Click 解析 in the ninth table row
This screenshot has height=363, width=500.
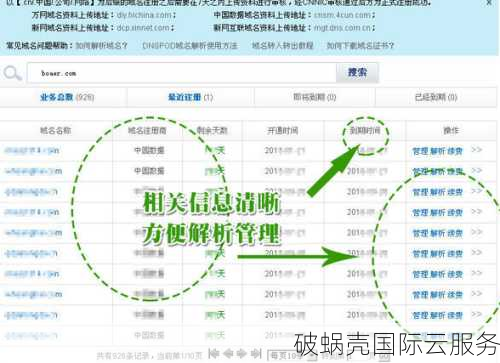(437, 315)
